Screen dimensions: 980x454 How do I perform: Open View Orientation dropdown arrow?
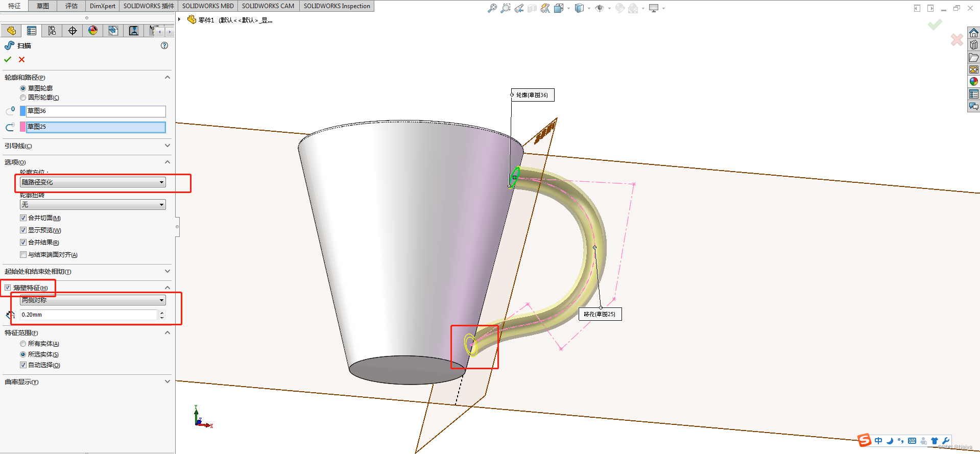(568, 8)
